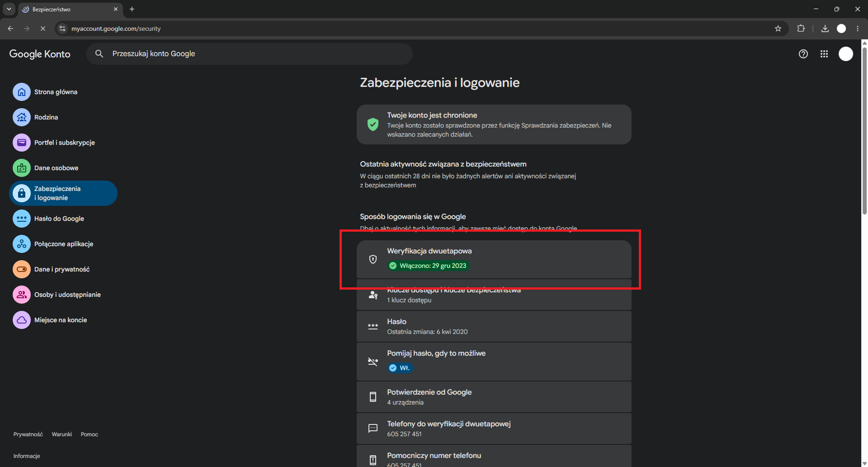
Task: View site information icon in address bar
Action: (62, 29)
